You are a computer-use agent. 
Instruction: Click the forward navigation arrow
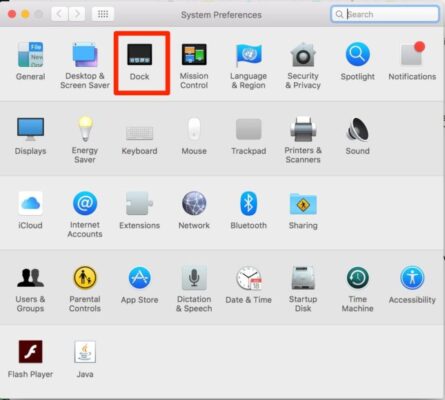[77, 14]
